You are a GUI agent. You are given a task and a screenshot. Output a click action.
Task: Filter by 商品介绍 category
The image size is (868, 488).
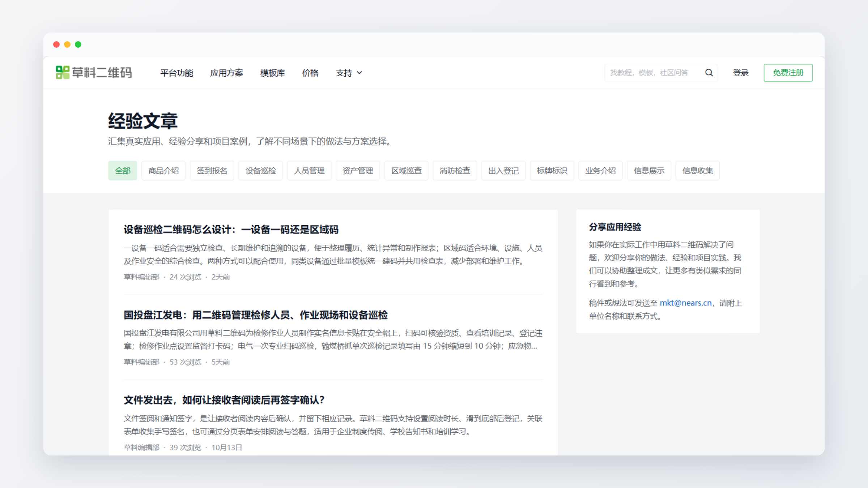point(163,171)
